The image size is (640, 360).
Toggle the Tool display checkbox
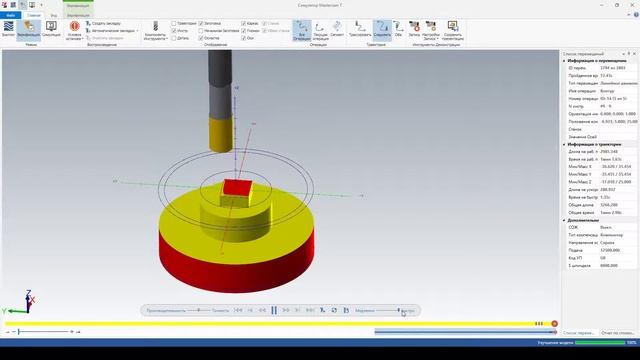(173, 31)
